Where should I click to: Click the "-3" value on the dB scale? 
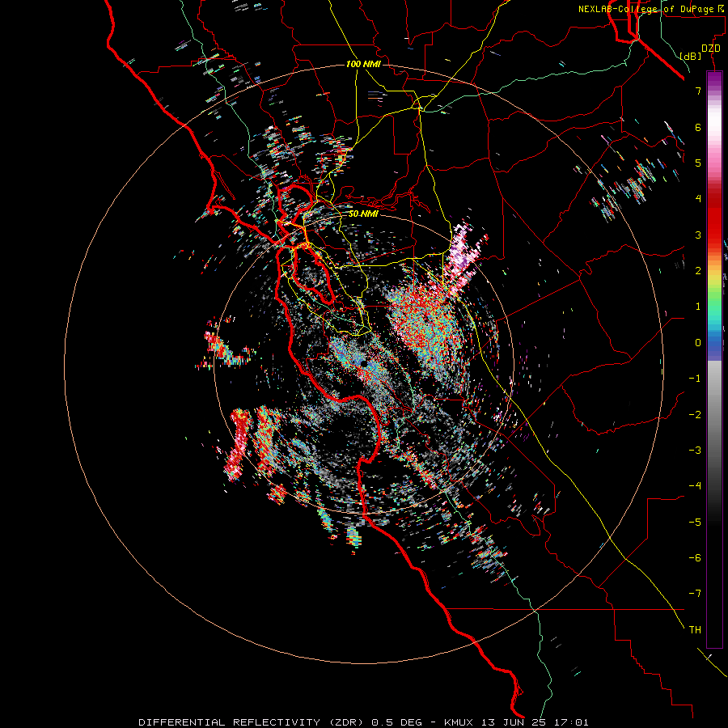pyautogui.click(x=695, y=451)
